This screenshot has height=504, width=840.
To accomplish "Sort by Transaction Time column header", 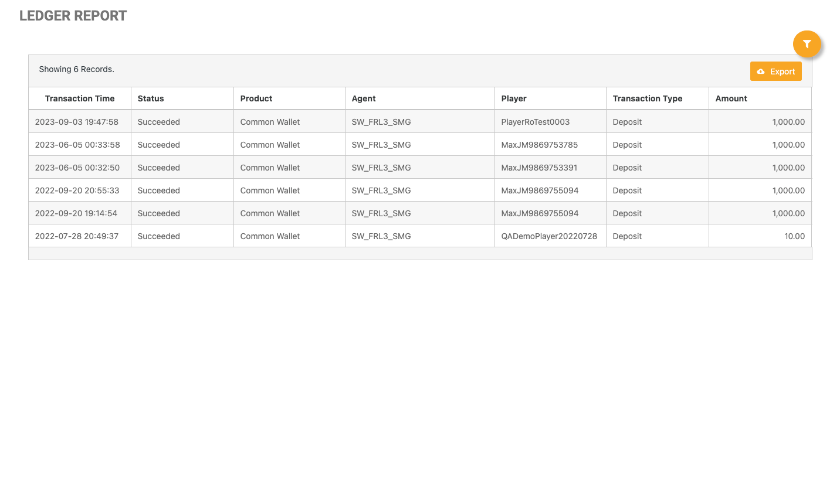I will [x=80, y=98].
